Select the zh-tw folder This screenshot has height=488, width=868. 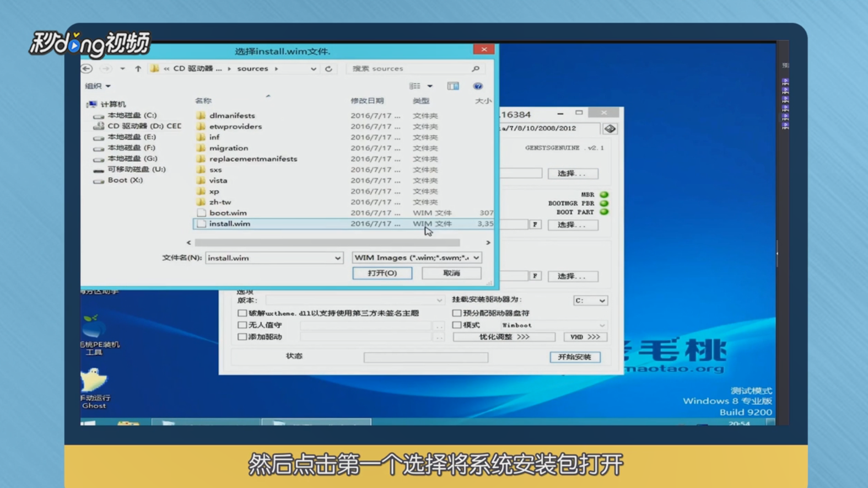coord(220,202)
